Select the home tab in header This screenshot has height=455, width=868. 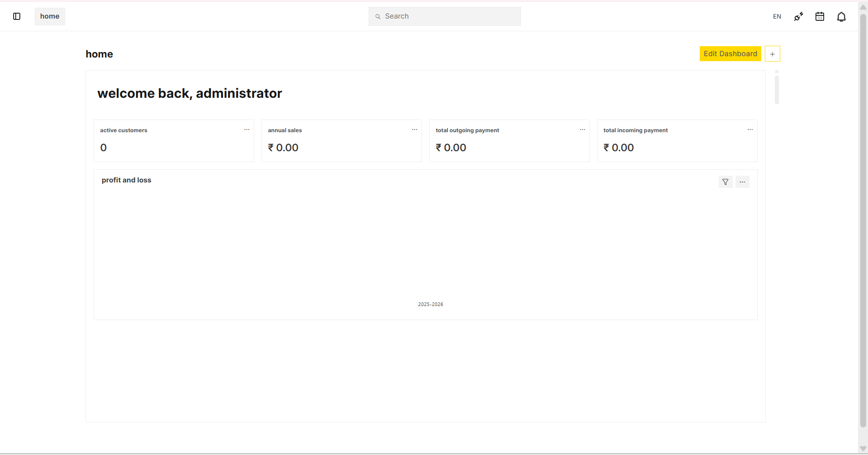click(x=50, y=16)
